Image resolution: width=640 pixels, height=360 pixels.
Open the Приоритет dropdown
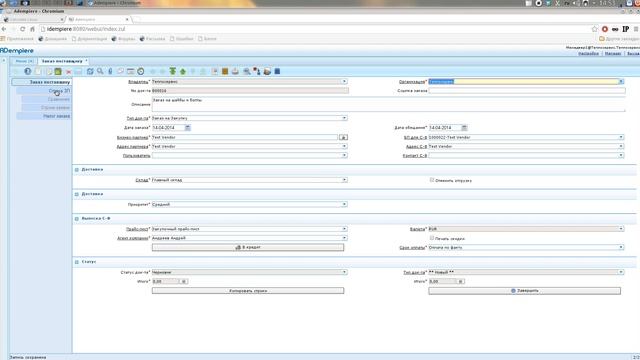pyautogui.click(x=344, y=204)
